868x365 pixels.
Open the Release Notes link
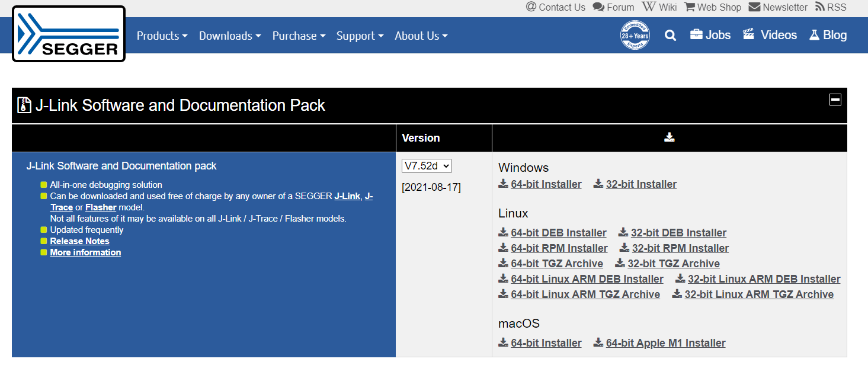point(79,241)
